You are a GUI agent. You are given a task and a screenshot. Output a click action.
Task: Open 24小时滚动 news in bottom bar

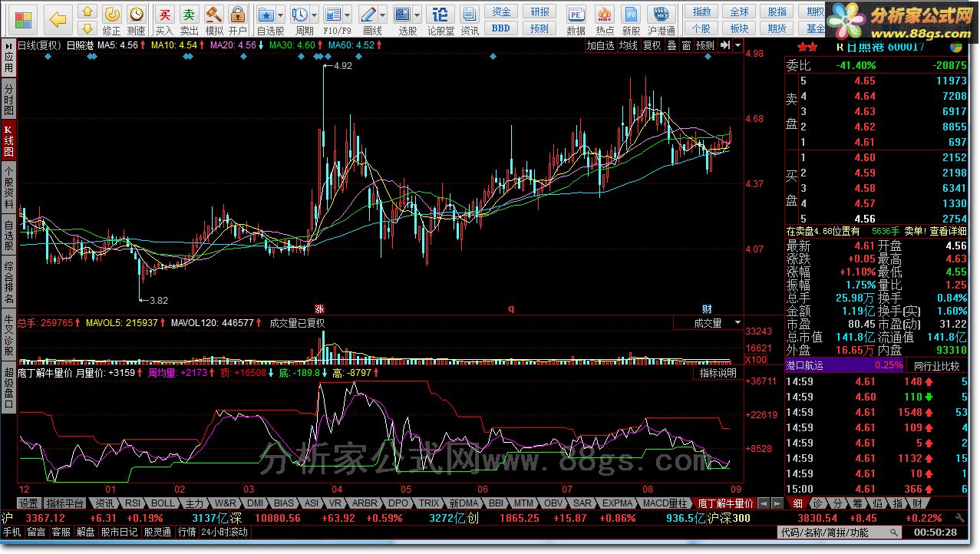[x=224, y=532]
